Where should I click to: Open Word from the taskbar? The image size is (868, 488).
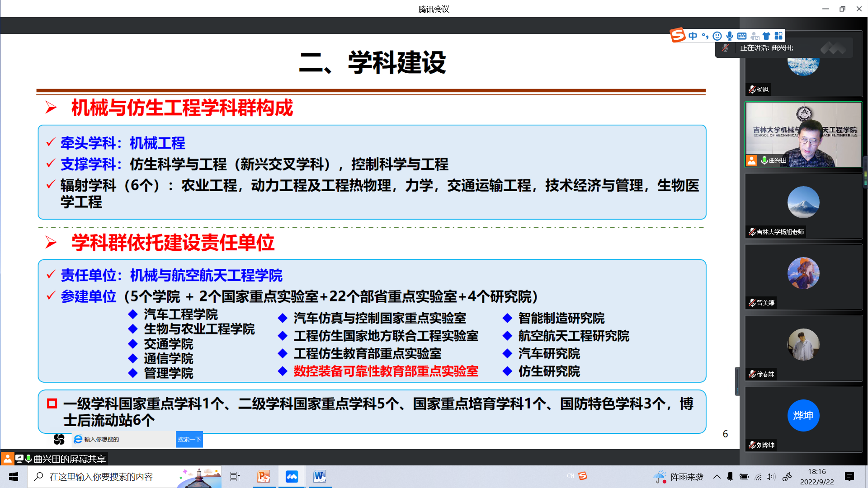tap(320, 476)
